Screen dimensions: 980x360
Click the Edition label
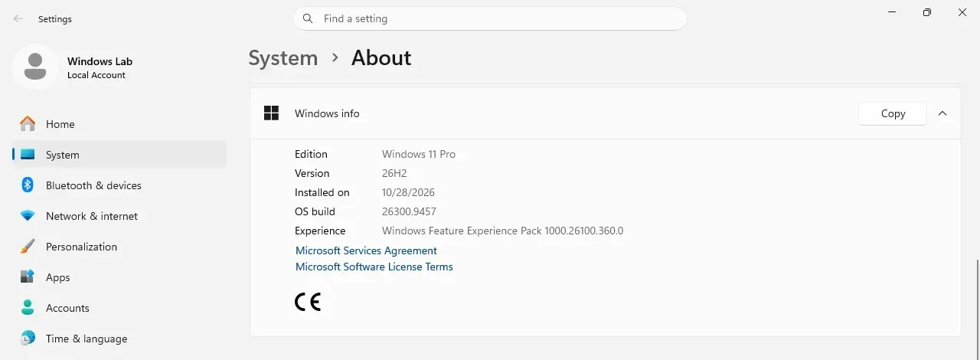(311, 154)
